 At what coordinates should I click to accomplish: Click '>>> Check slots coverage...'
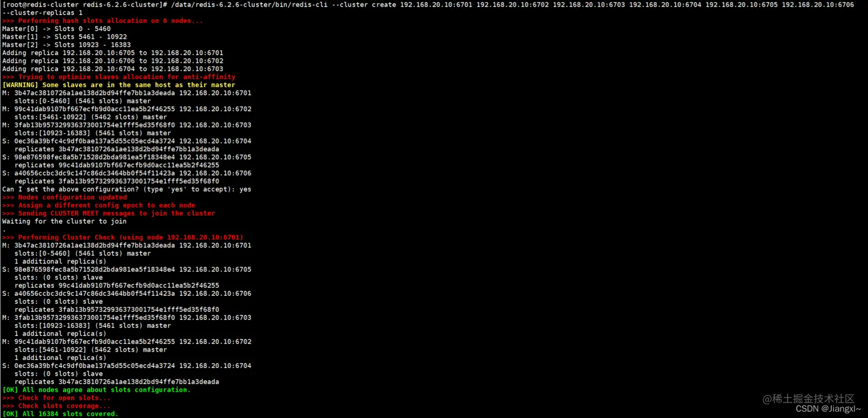pyautogui.click(x=57, y=406)
